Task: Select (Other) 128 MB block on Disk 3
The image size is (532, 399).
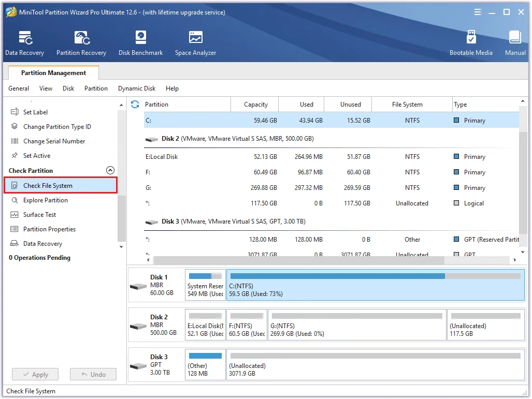Action: [205, 365]
